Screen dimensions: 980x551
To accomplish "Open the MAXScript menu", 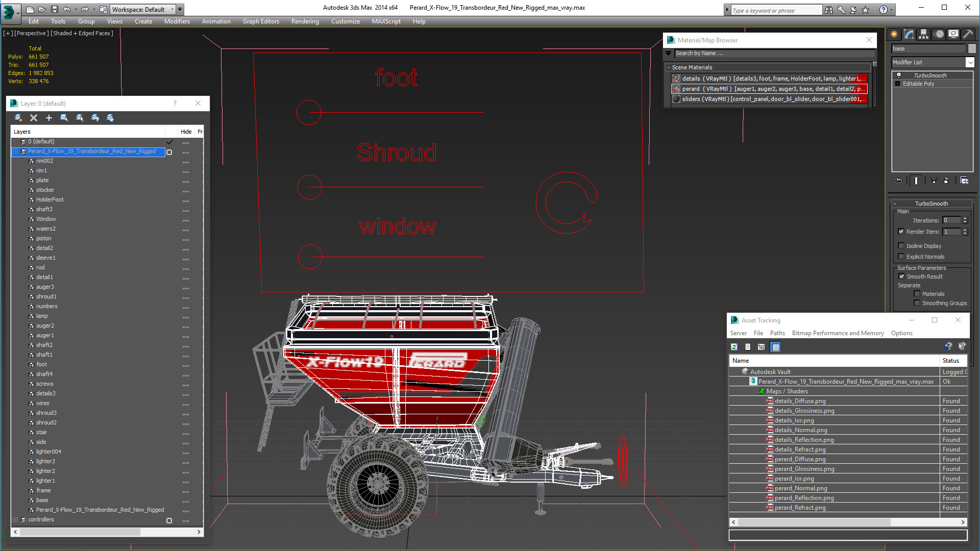I will (386, 21).
